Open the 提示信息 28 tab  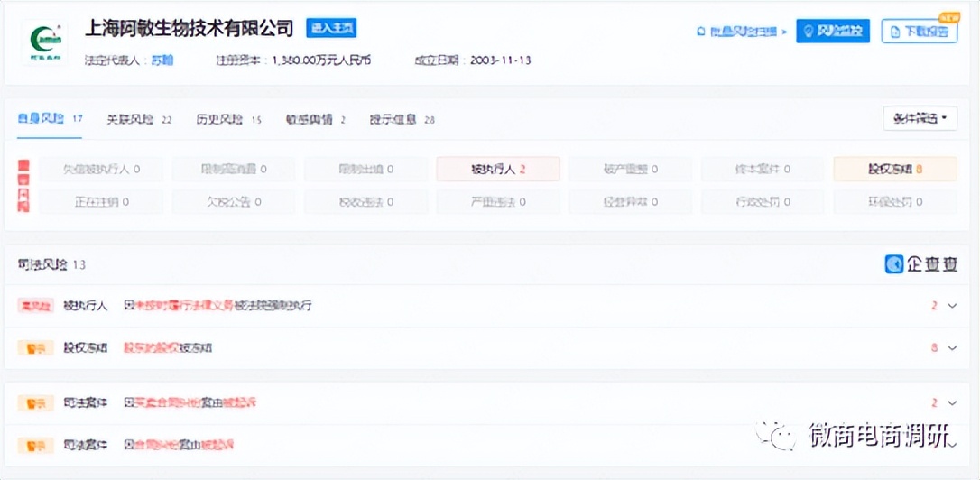(x=402, y=119)
